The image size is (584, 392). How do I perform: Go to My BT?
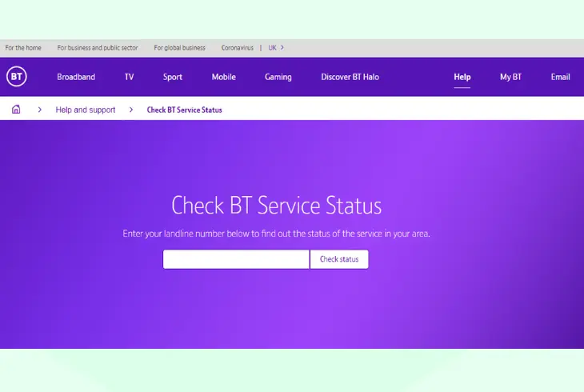pyautogui.click(x=510, y=77)
